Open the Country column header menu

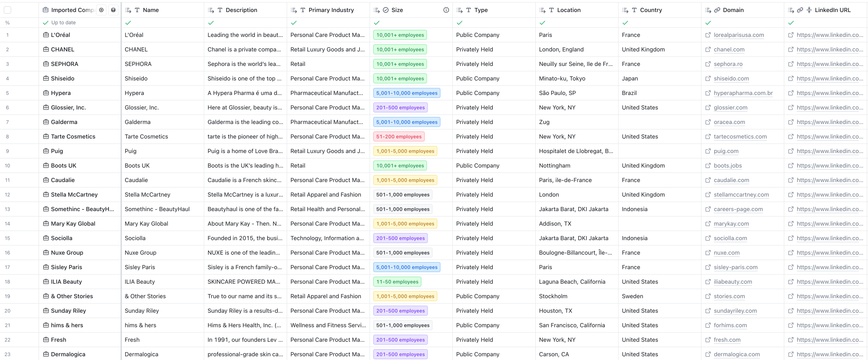coord(660,10)
